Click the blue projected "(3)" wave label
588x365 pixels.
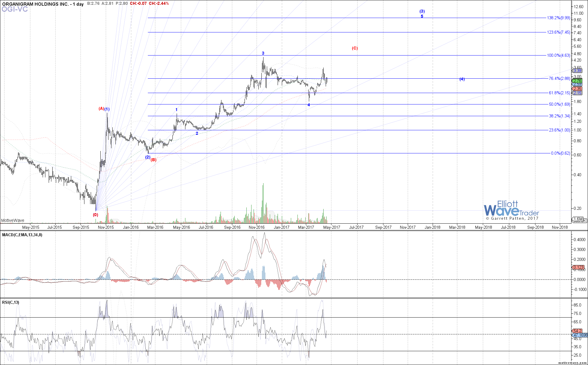(x=422, y=11)
